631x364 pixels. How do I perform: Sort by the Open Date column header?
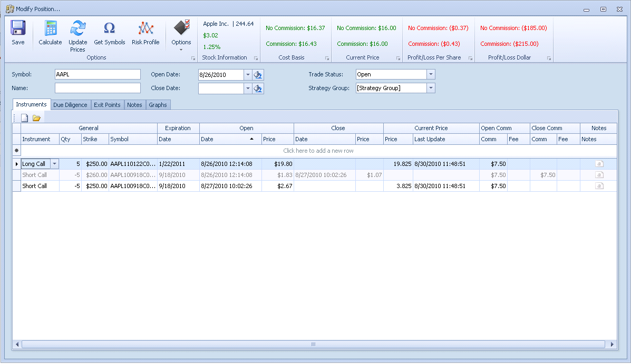click(x=230, y=139)
